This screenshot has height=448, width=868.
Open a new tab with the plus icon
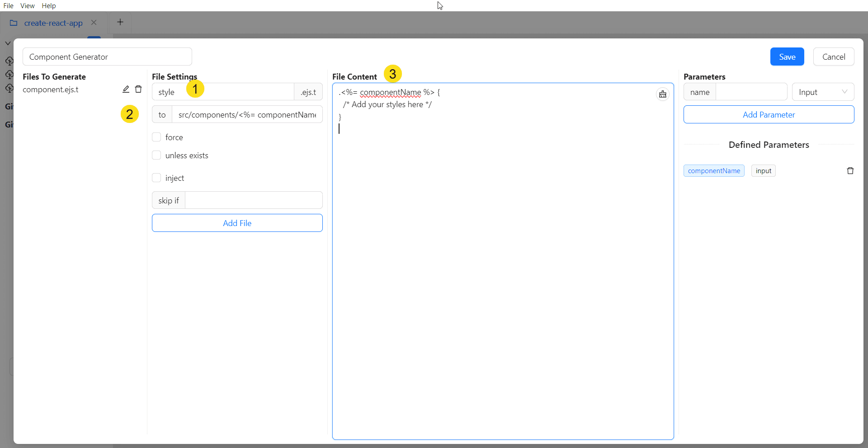(120, 22)
